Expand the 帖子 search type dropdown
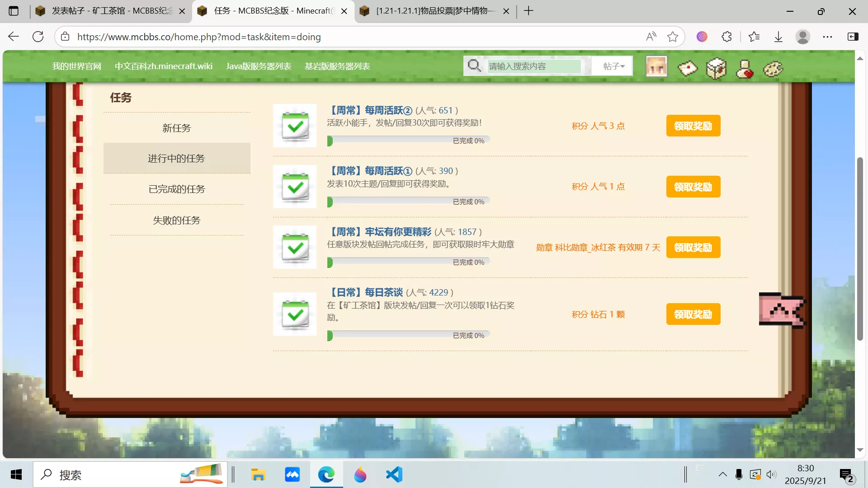The width and height of the screenshot is (868, 488). [613, 66]
